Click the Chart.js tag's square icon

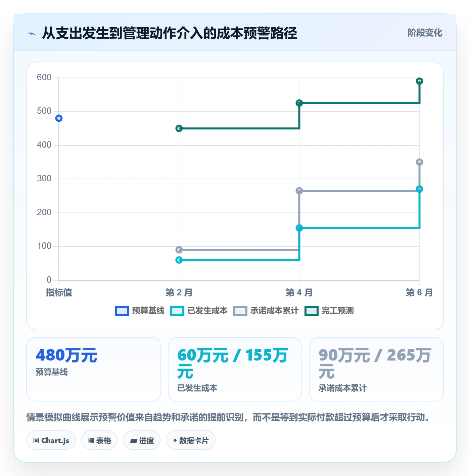pyautogui.click(x=36, y=441)
